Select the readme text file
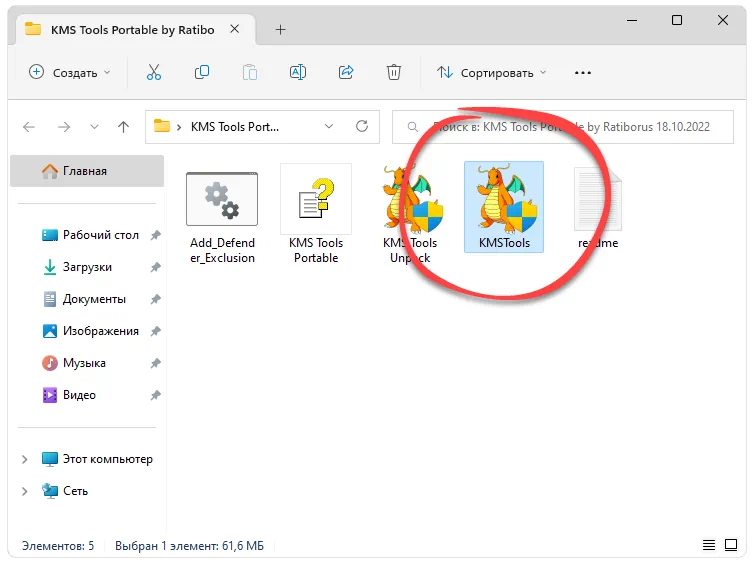The width and height of the screenshot is (752, 565). pos(598,208)
